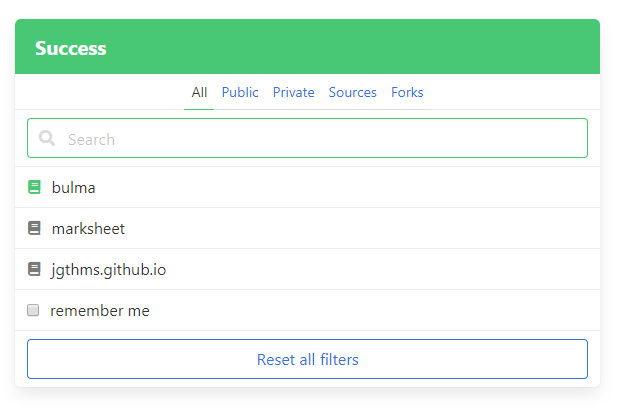
Task: Click the magnifying glass search icon
Action: coord(47,138)
